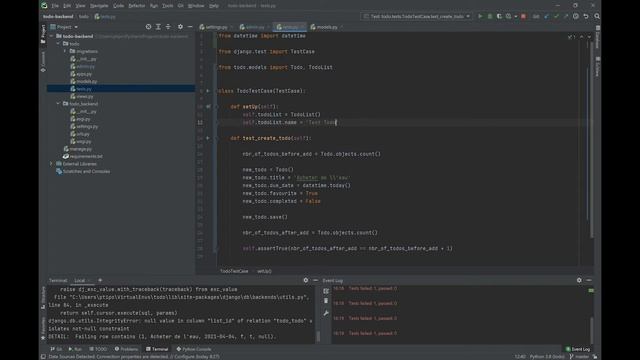Open run configuration selector dropdown

(x=416, y=16)
